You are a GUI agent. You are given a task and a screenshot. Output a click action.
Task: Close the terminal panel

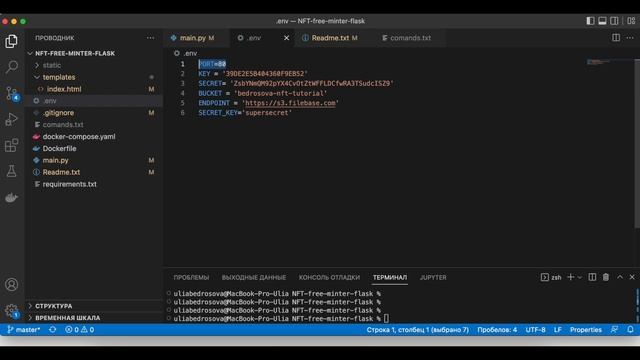click(x=632, y=277)
